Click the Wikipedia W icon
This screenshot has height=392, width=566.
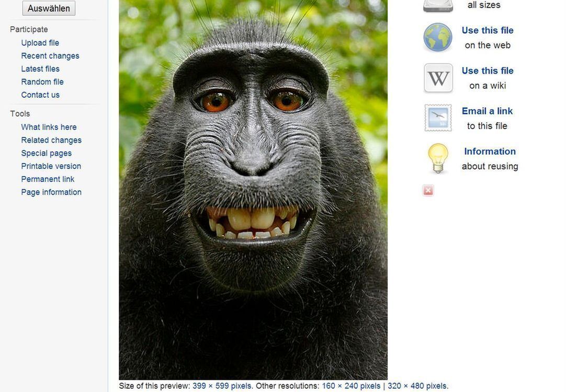[x=438, y=78]
